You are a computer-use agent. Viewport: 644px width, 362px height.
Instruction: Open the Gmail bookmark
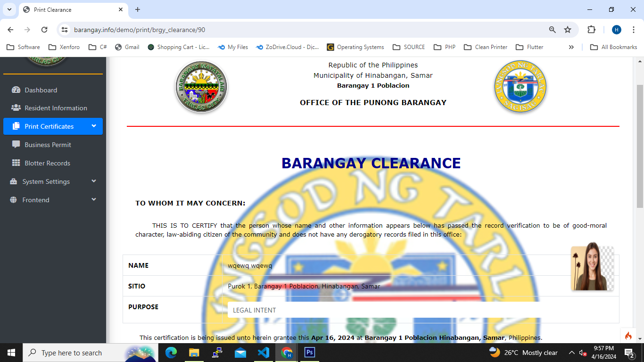[x=127, y=47]
